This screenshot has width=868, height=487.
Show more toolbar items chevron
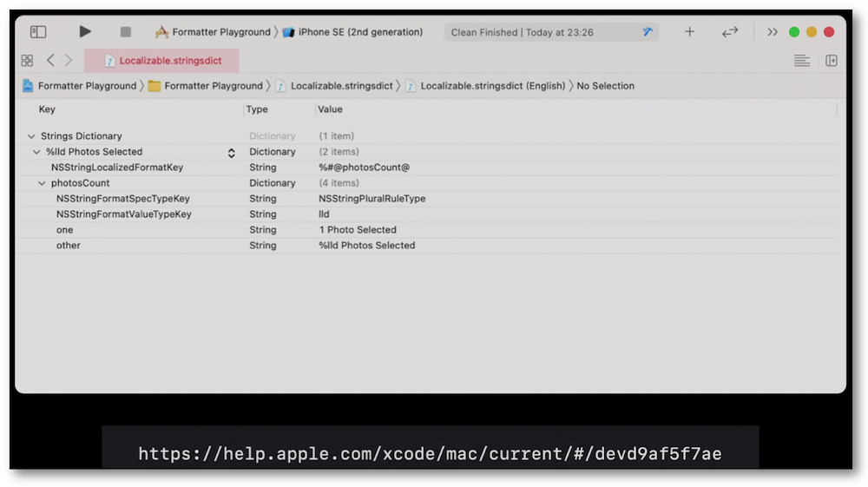[773, 32]
